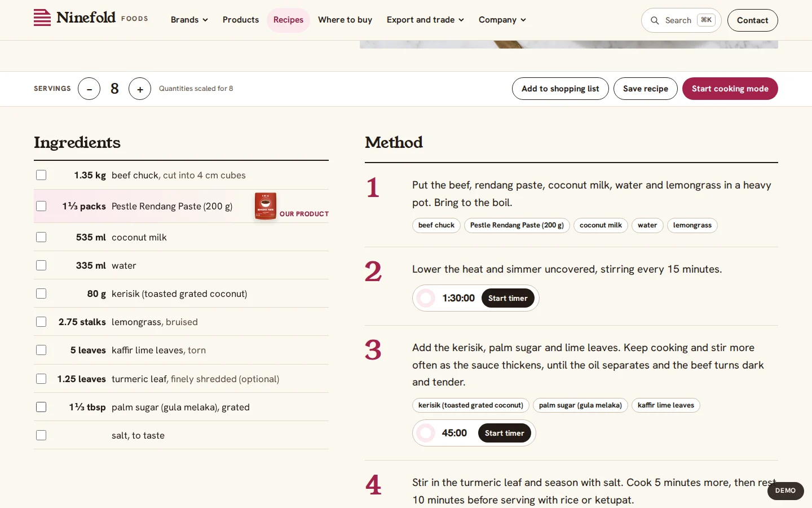
Task: Add recipe to shopping list
Action: tap(560, 89)
